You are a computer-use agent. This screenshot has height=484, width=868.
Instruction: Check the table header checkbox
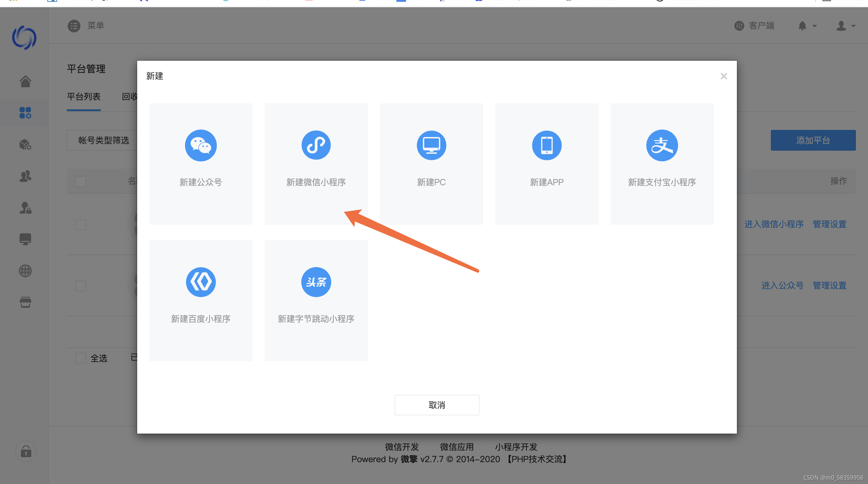point(81,181)
